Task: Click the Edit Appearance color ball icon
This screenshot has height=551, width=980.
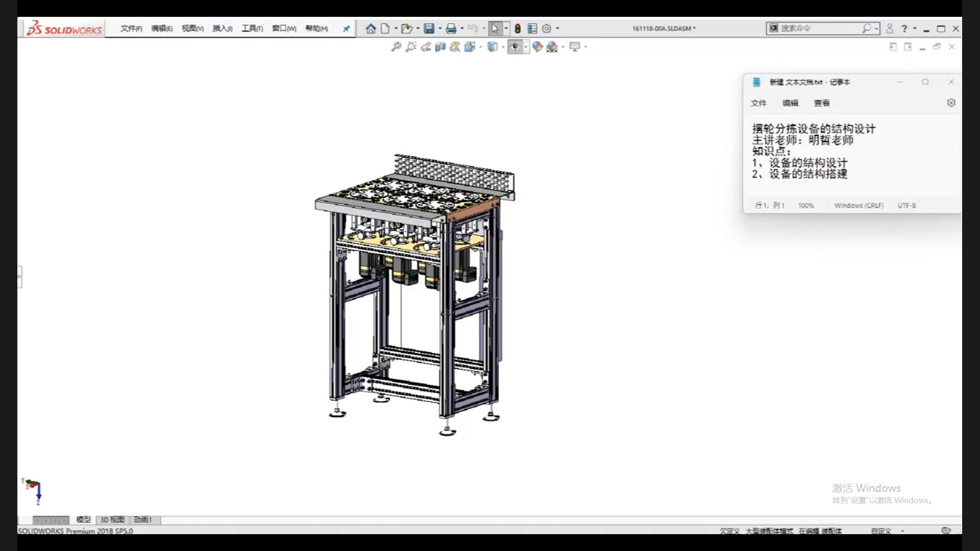Action: (x=537, y=47)
